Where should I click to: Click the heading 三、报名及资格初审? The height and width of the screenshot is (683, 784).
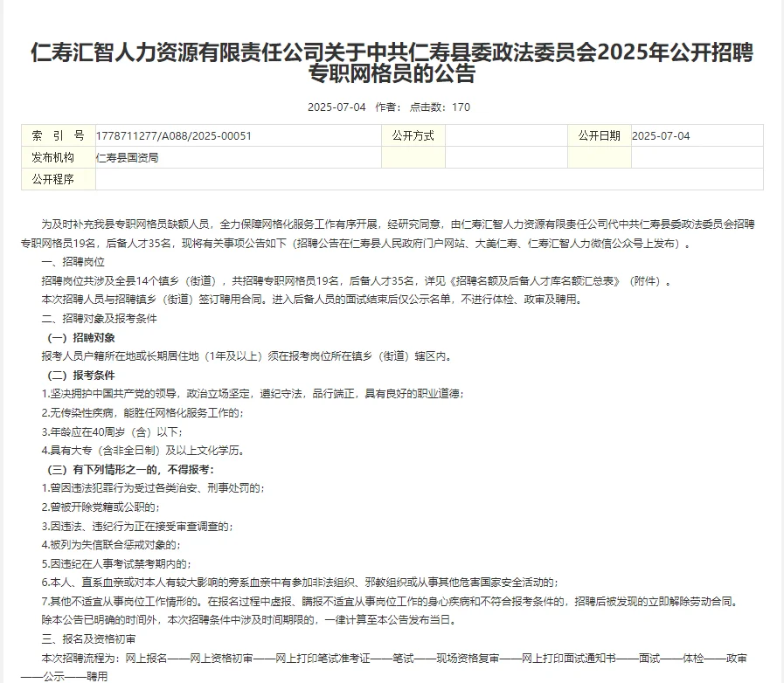pyautogui.click(x=88, y=639)
